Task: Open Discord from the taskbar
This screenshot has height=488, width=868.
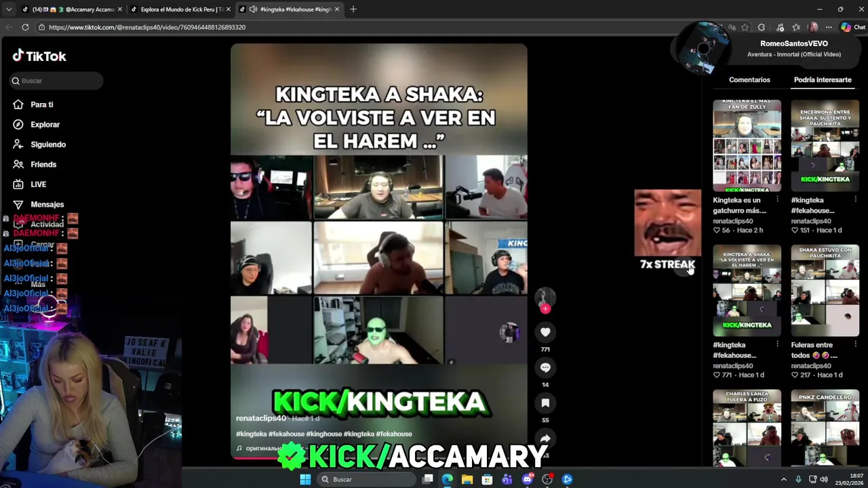Action: click(x=528, y=479)
